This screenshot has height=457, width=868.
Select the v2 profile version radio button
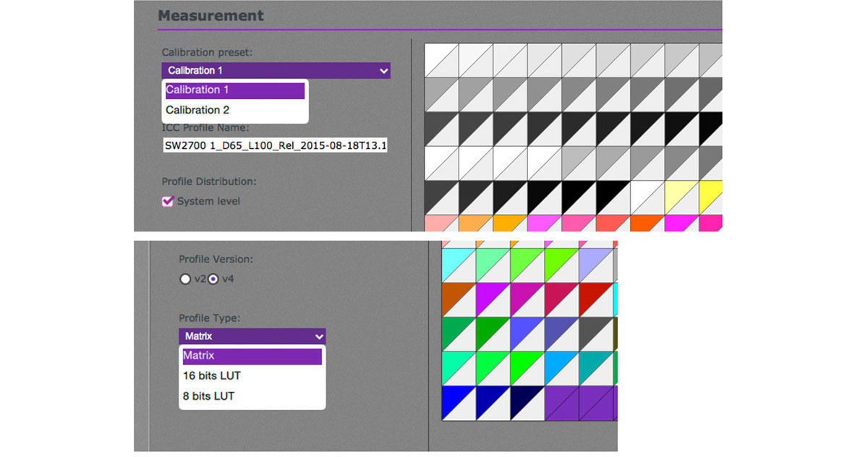point(186,279)
